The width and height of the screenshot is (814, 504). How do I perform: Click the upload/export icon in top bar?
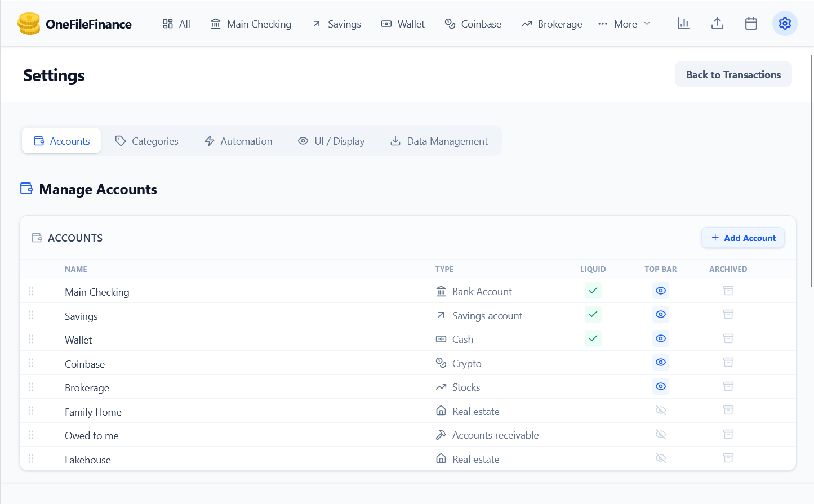tap(717, 23)
